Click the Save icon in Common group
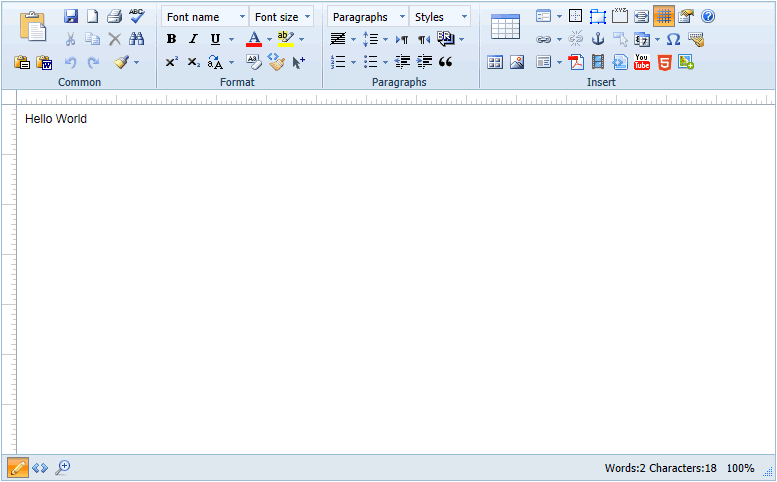Image resolution: width=777 pixels, height=482 pixels. tap(71, 16)
